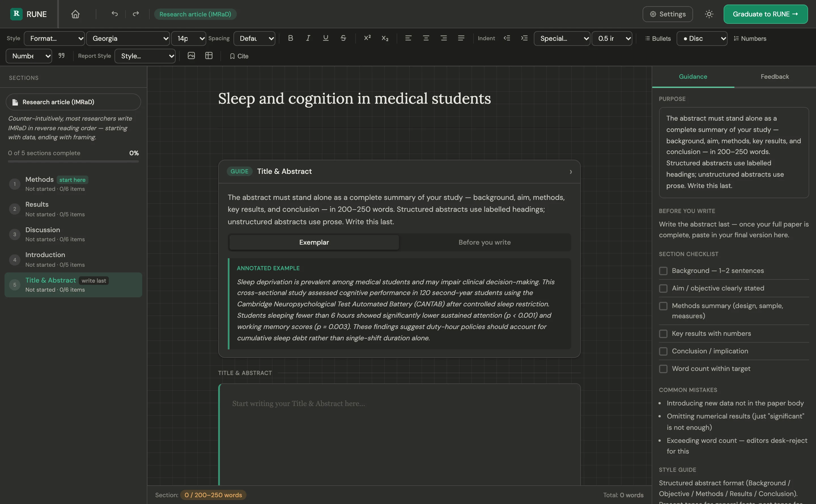Toggle light/dark theme sun icon
Image resolution: width=816 pixels, height=504 pixels.
(x=709, y=14)
